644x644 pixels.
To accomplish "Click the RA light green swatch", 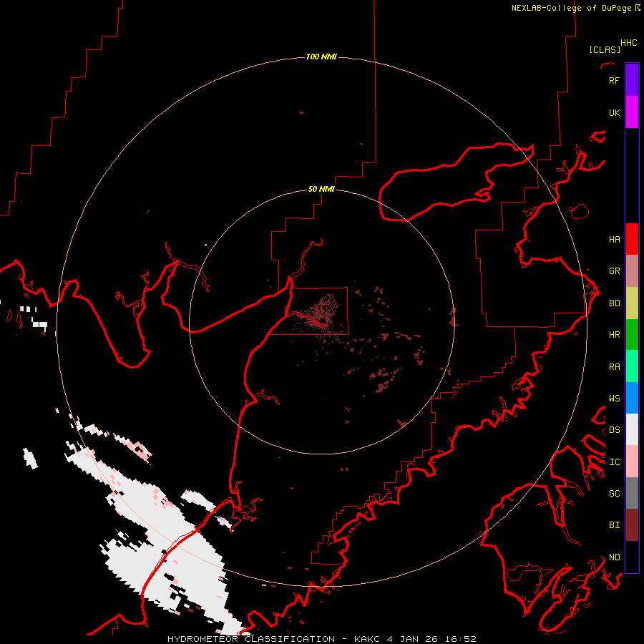I will (x=632, y=366).
